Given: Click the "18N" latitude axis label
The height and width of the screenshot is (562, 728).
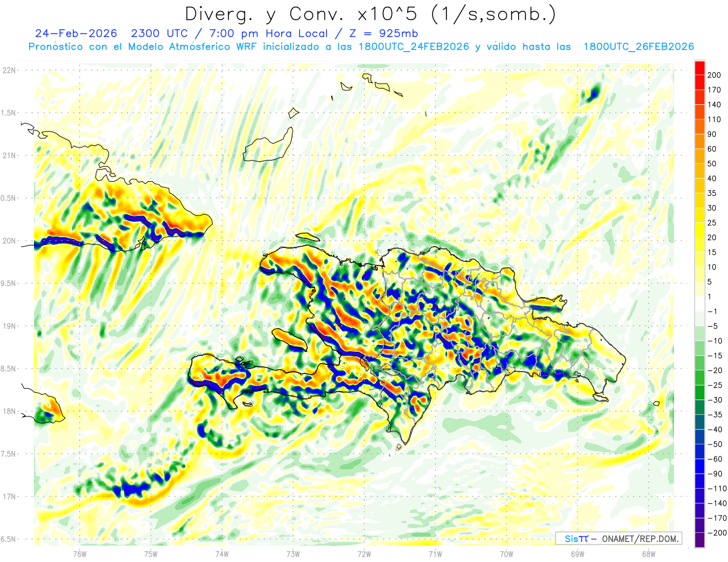Looking at the screenshot, I should pos(10,411).
